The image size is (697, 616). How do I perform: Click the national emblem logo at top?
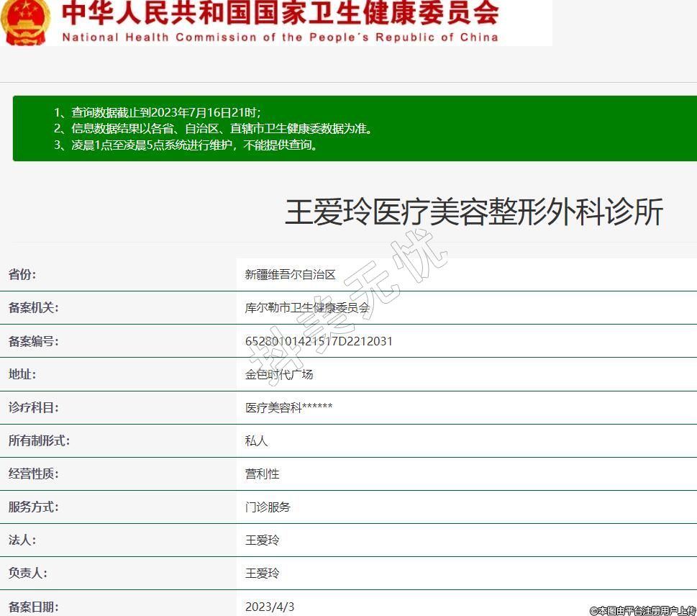(26, 22)
